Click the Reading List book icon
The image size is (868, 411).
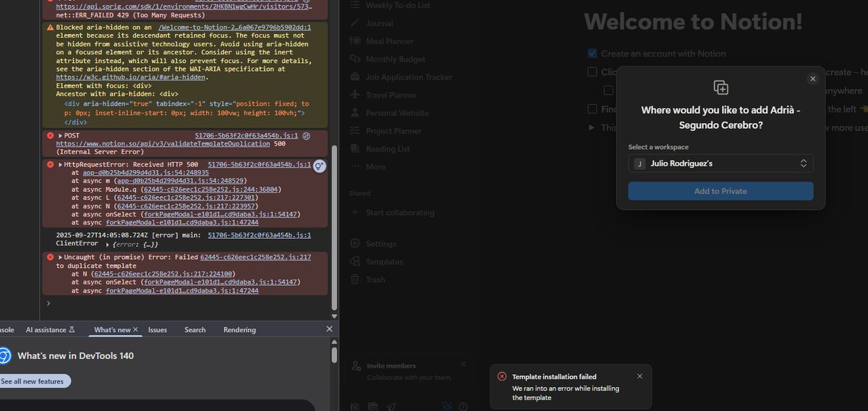354,149
